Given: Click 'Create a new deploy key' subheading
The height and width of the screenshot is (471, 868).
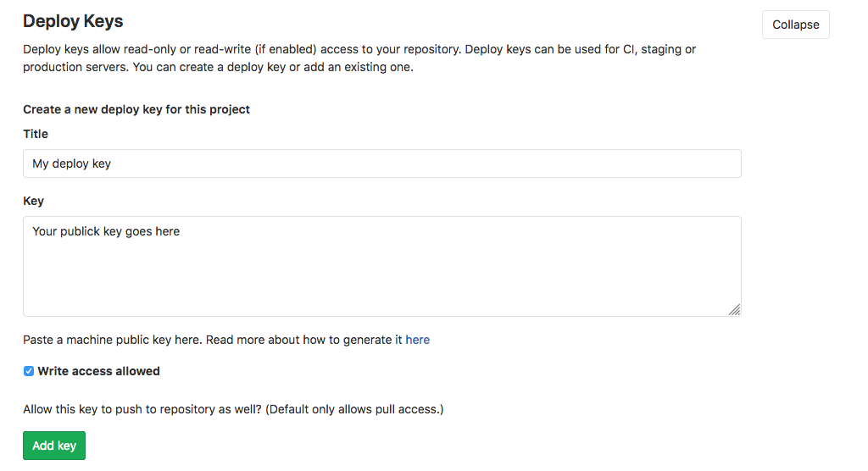Looking at the screenshot, I should point(136,109).
